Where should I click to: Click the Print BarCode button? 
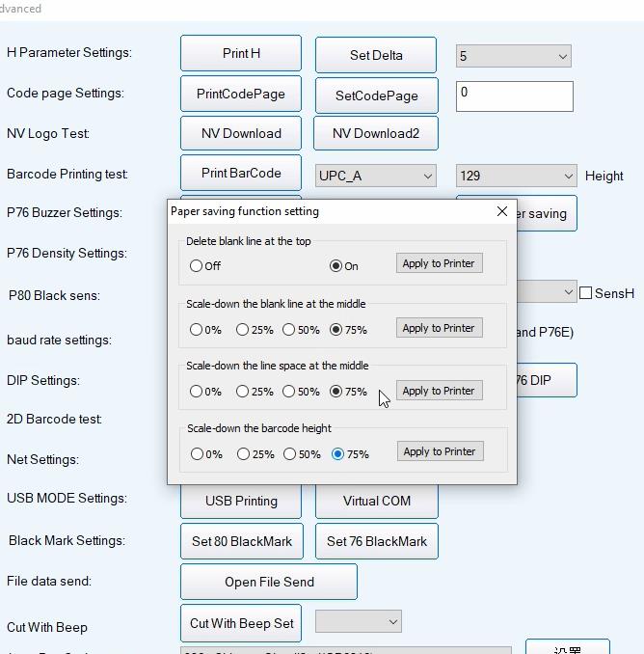pos(241,173)
